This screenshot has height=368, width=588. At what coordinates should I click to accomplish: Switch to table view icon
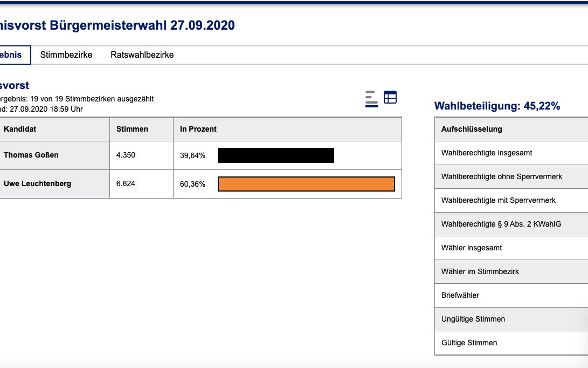tap(390, 97)
